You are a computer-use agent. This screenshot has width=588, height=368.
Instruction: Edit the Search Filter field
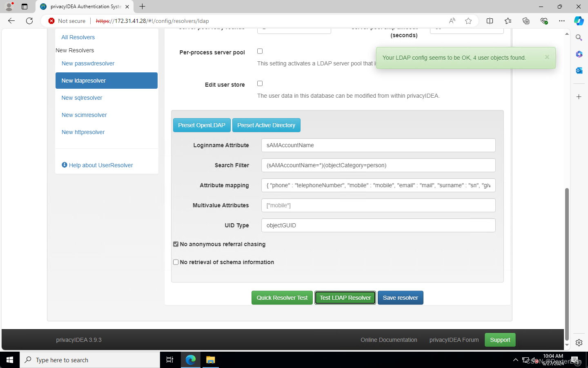click(x=379, y=165)
